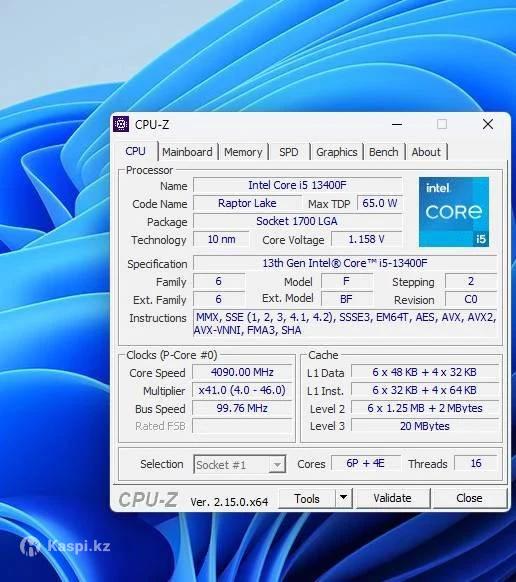
Task: Click the Revision value C0
Action: (x=471, y=299)
